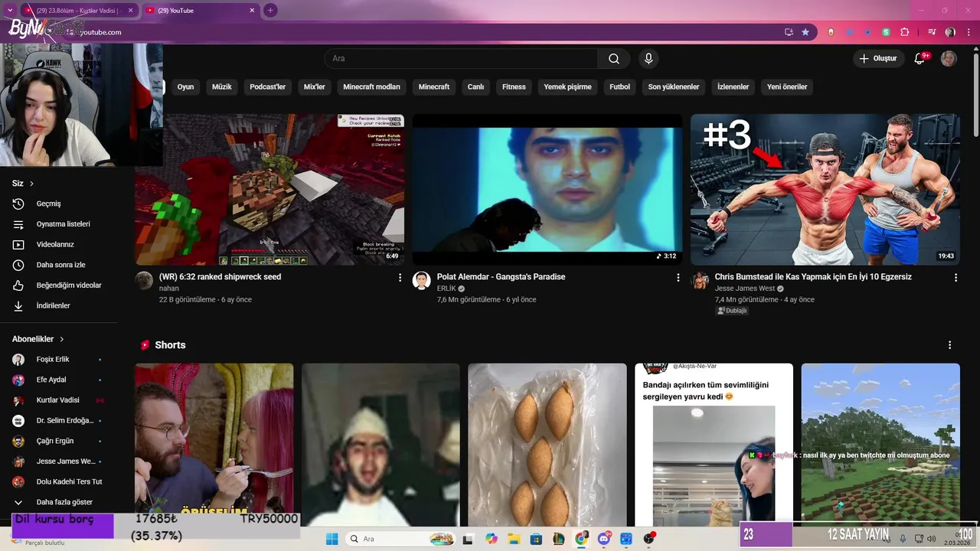This screenshot has height=551, width=980.
Task: Switch to the Kurtlar Vadisi browser tab
Action: click(78, 11)
